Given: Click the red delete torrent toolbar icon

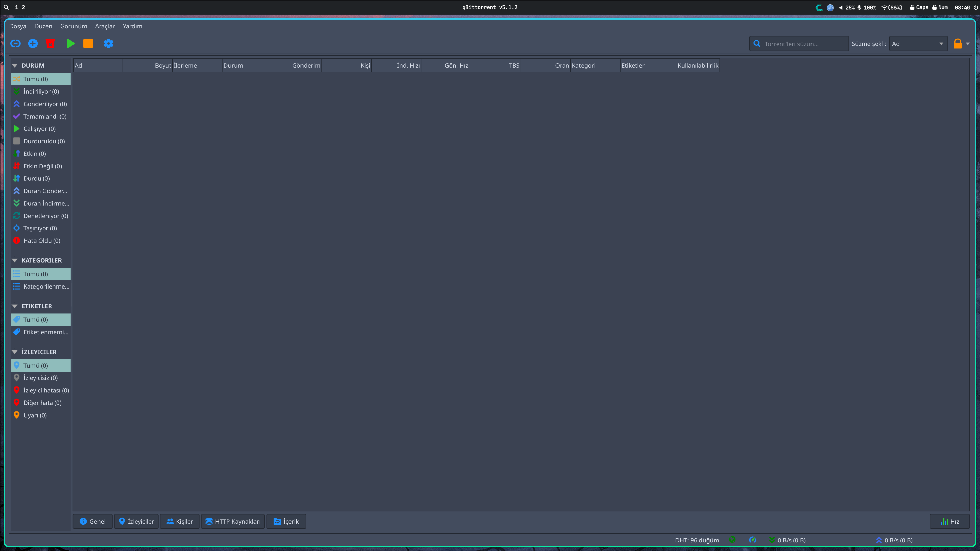Looking at the screenshot, I should point(50,44).
